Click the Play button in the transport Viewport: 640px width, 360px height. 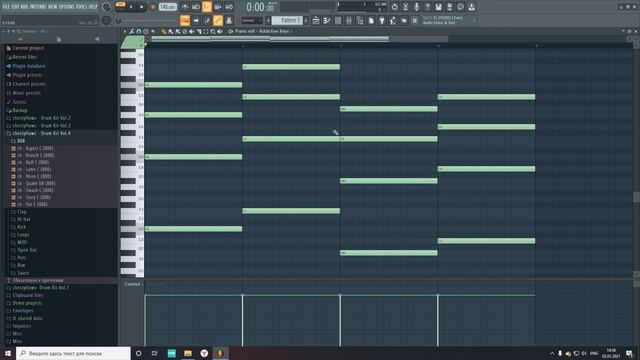(131, 7)
